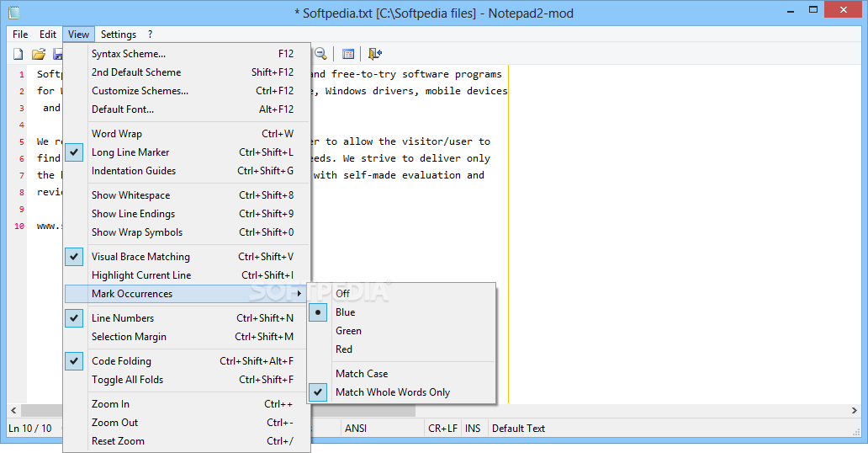Choose Red for mark occurrences

[401, 349]
